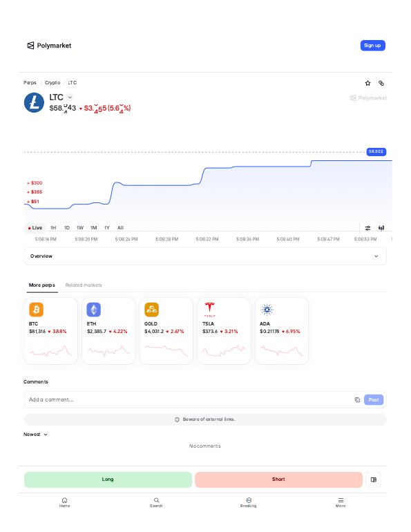Switch chart type with candlestick icon
Image resolution: width=411 pixels, height=532 pixels.
381,228
